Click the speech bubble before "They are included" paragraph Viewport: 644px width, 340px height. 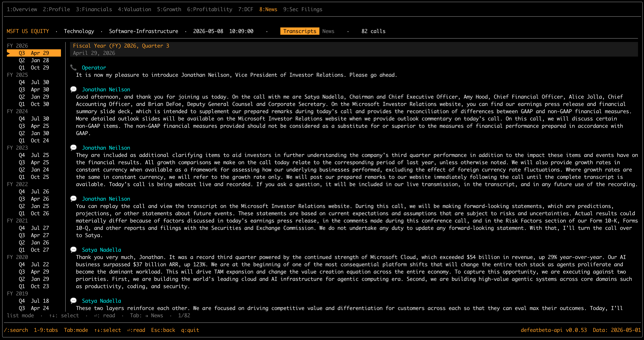click(x=73, y=148)
